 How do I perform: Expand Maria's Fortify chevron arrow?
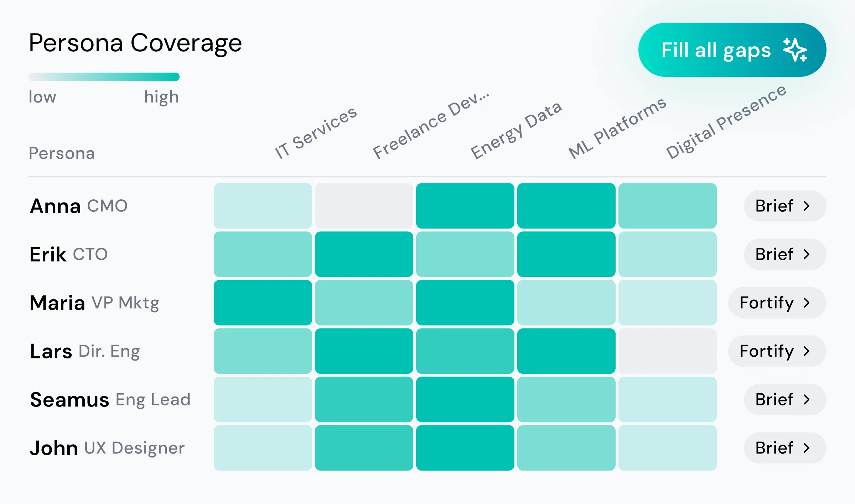click(807, 303)
